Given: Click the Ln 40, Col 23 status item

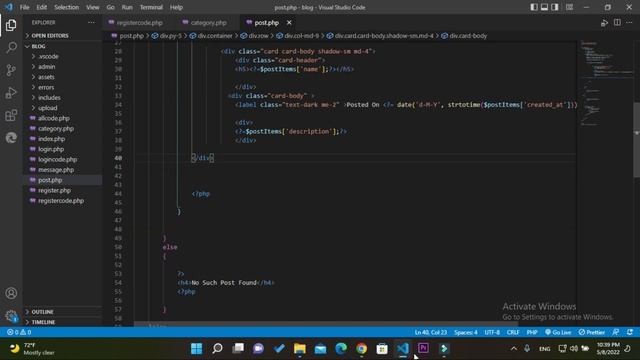Looking at the screenshot, I should click(x=431, y=332).
